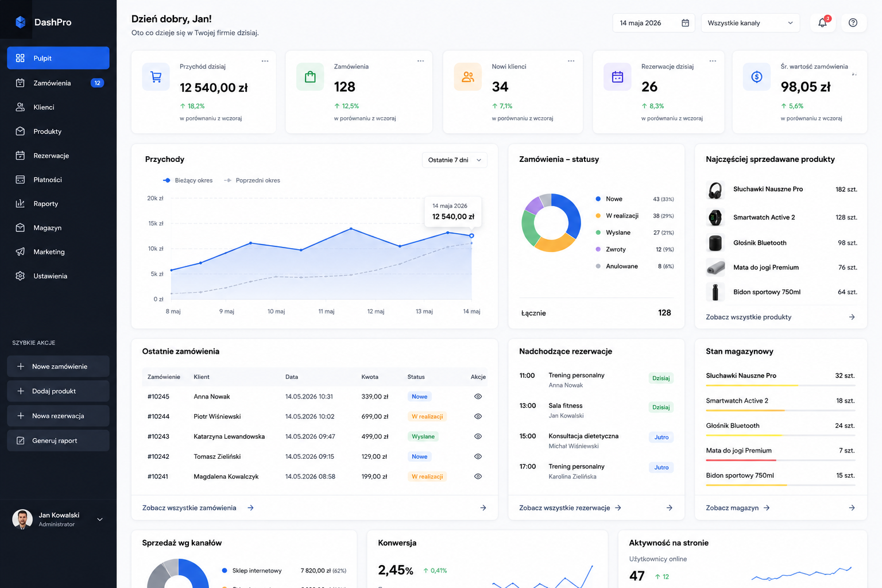Open more options on Nowi klienci card

[x=571, y=61]
